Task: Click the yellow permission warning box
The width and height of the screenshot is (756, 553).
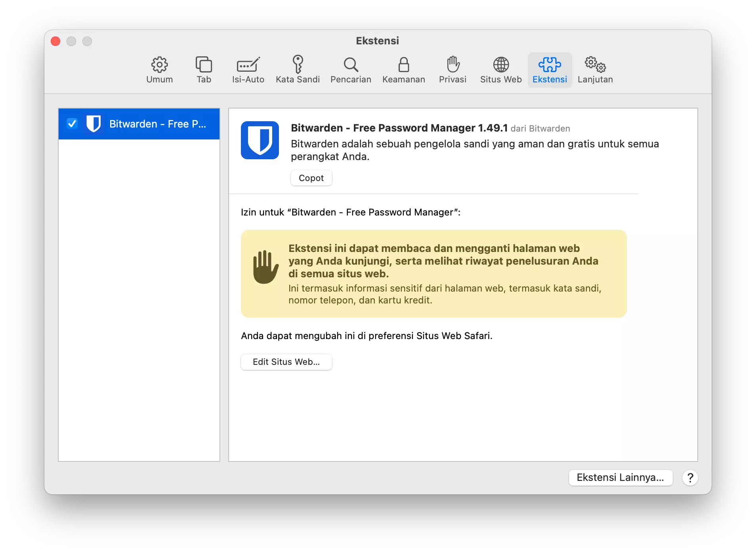Action: (x=433, y=273)
